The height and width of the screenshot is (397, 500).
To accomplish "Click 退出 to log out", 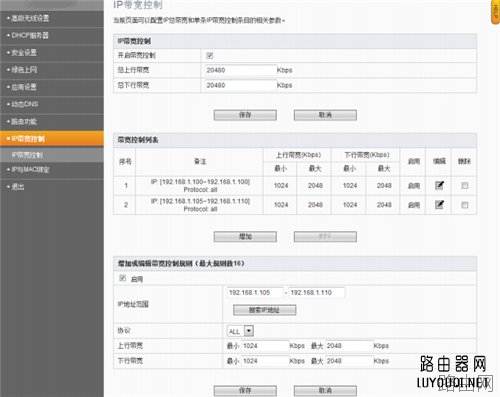I will 18,187.
